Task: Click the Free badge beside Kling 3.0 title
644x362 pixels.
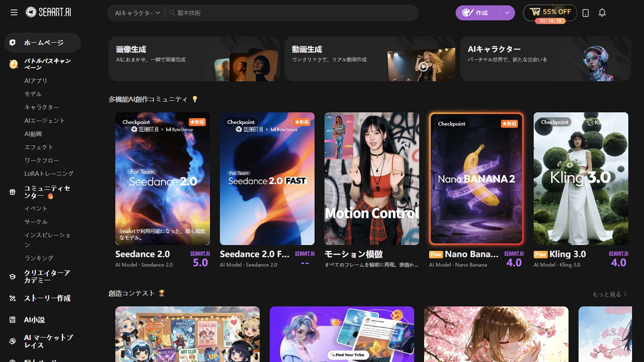Action: [541, 254]
